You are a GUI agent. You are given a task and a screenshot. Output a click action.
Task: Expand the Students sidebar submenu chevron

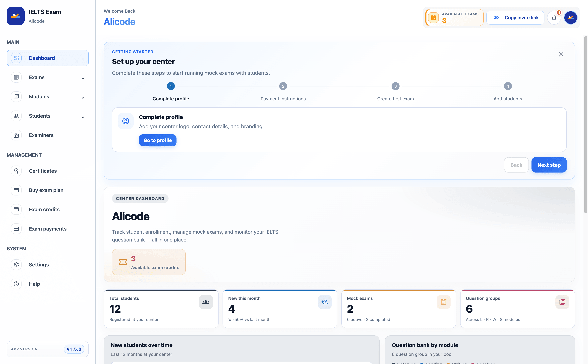(83, 117)
